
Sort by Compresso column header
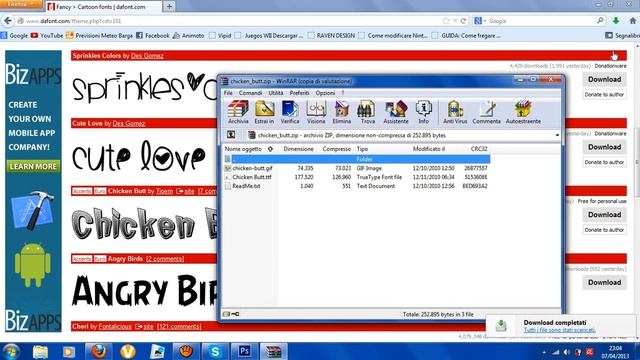(x=336, y=149)
